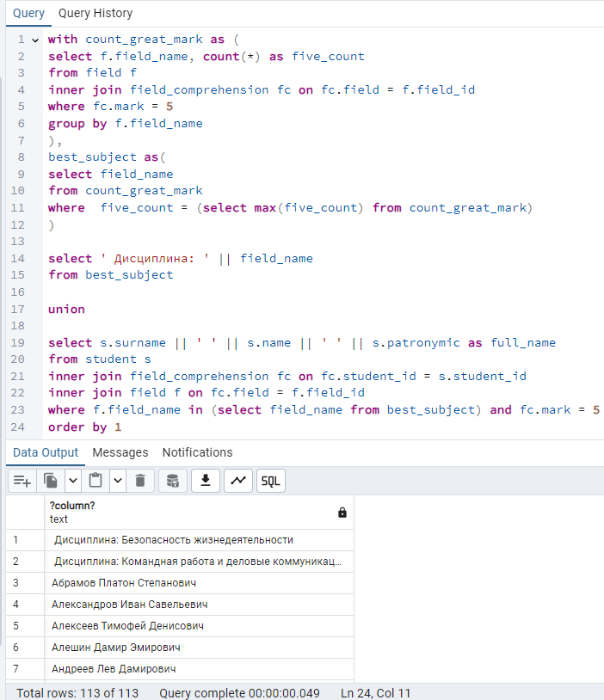Click the SQL button in toolbar

click(x=271, y=481)
